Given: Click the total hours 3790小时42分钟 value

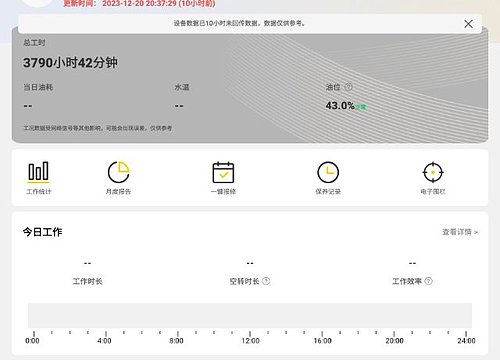Looking at the screenshot, I should coord(70,63).
